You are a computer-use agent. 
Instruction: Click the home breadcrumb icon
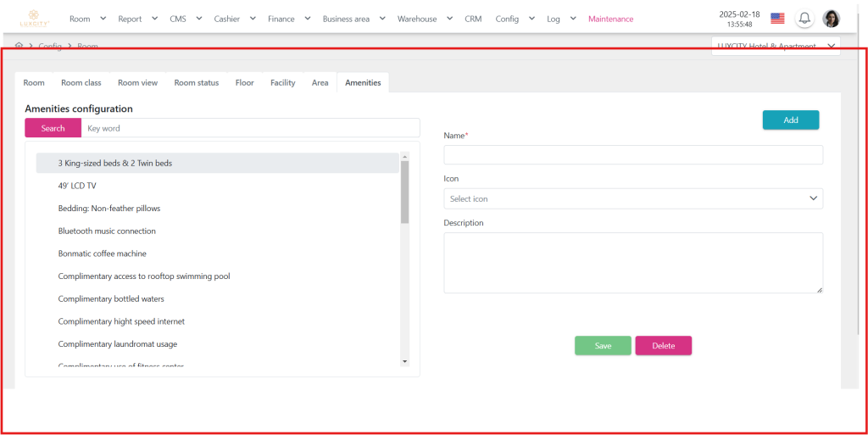click(19, 46)
